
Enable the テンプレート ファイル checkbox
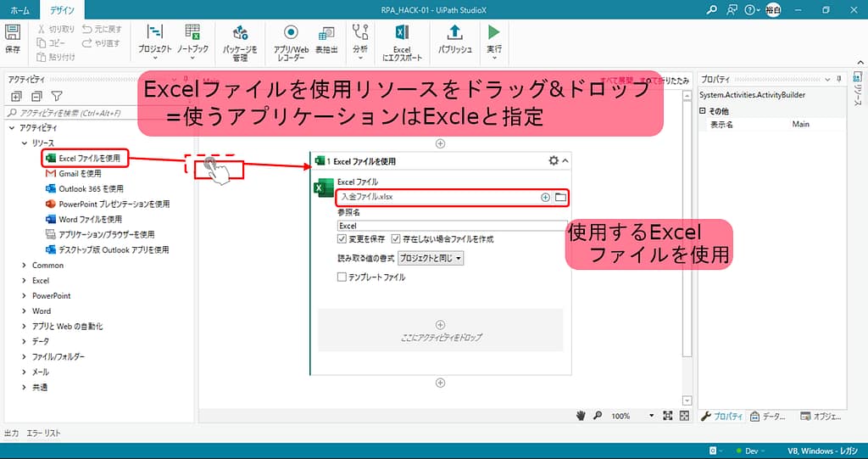pos(342,277)
